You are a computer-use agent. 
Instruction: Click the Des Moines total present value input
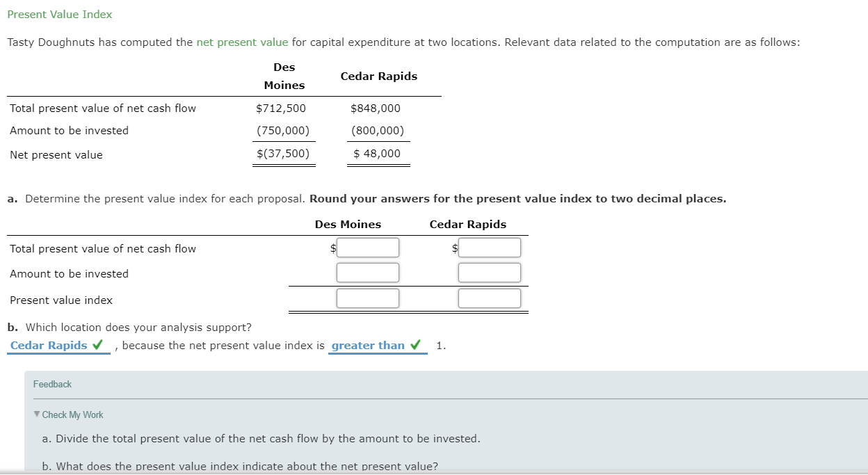click(368, 247)
